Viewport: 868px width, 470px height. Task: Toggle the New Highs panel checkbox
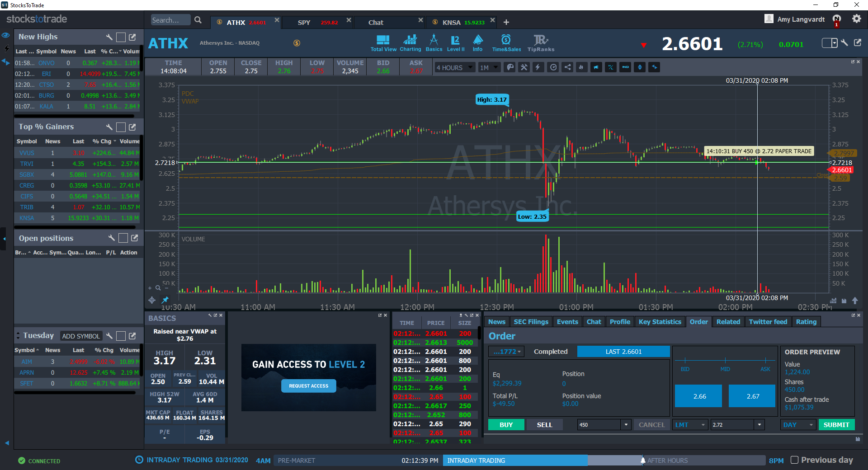[x=121, y=37]
